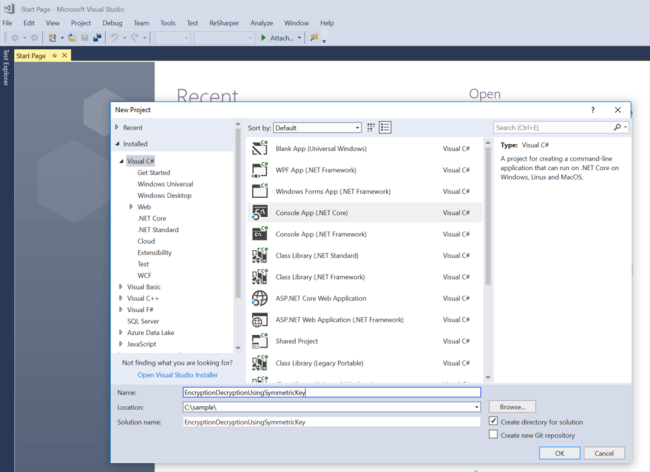
Task: Click the WPF App (.NET Framework) template icon
Action: [260, 170]
